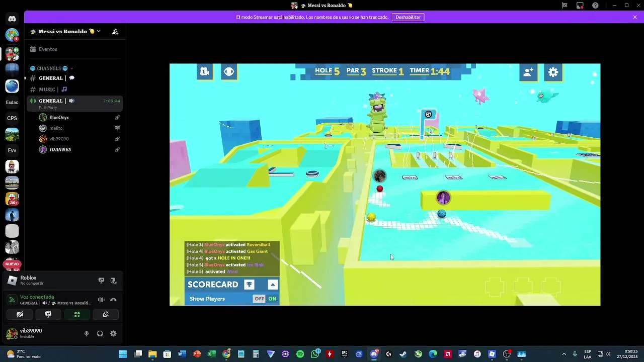644x362 pixels.
Task: Open the Evv server
Action: coord(12,150)
